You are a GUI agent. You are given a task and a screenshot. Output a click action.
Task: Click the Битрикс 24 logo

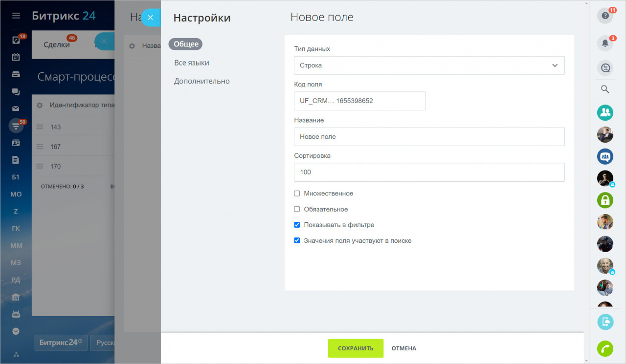click(x=64, y=16)
